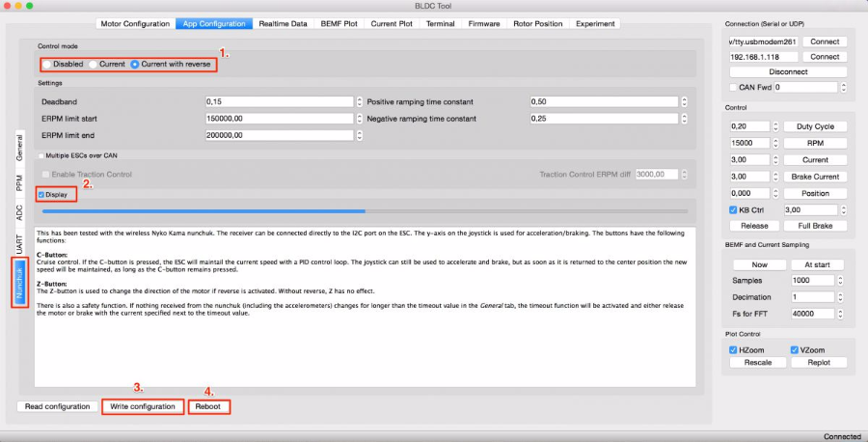868x442 pixels.
Task: Toggle the Display checkbox
Action: pos(41,194)
